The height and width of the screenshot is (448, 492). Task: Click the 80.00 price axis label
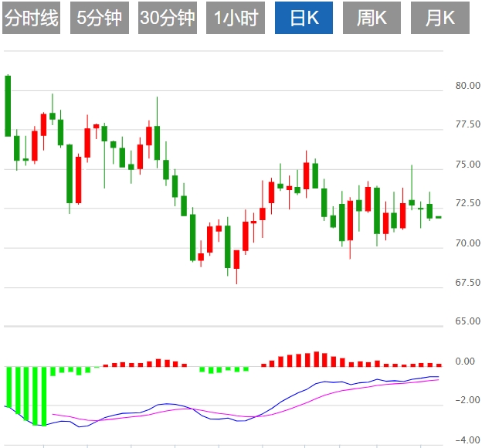(468, 86)
